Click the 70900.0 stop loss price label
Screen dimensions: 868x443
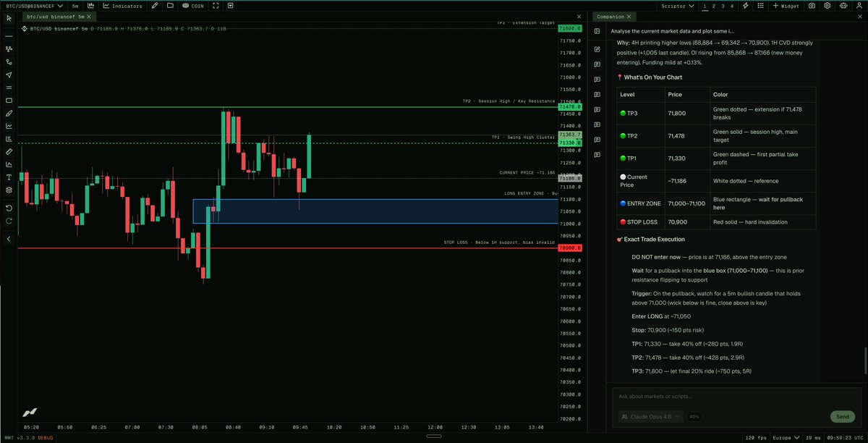coord(571,248)
